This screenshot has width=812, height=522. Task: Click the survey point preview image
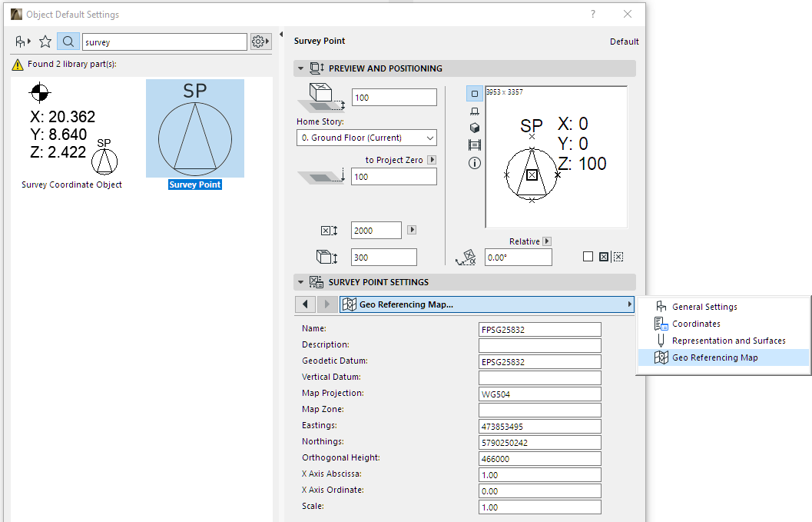(x=556, y=157)
